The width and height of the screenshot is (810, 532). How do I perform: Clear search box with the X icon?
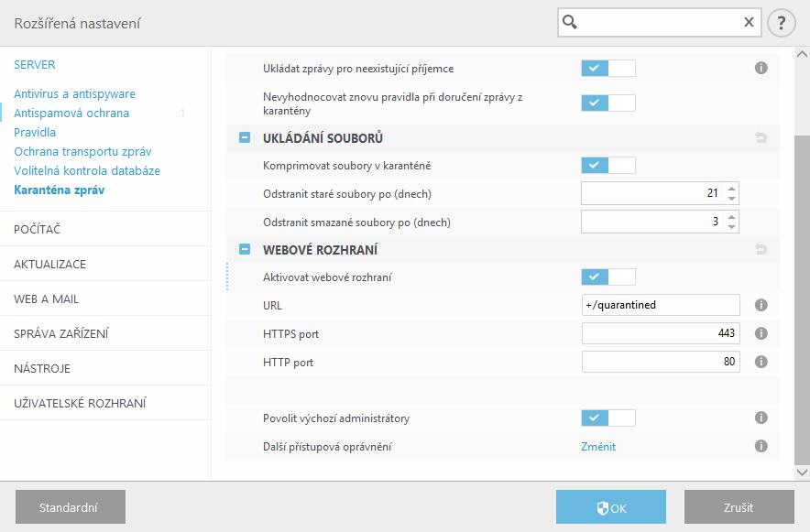click(x=749, y=22)
